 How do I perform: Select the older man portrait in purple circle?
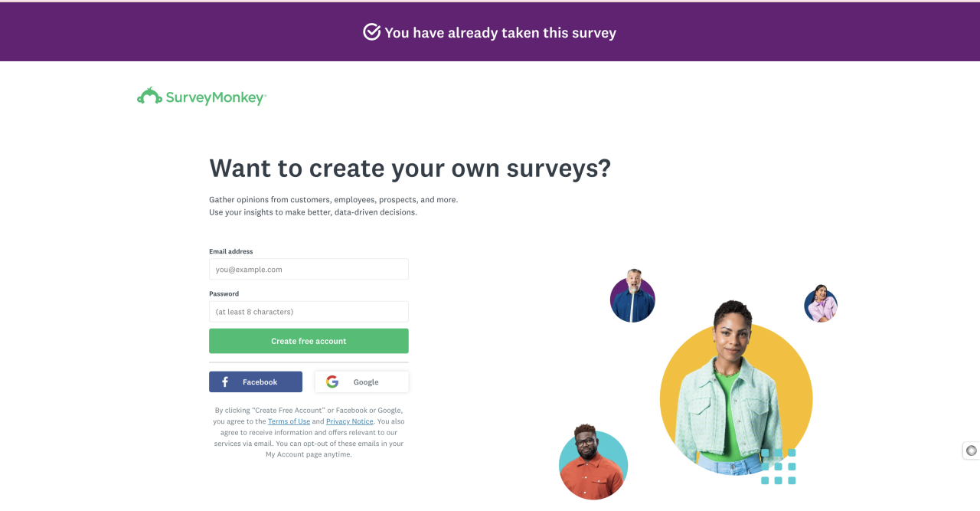632,296
